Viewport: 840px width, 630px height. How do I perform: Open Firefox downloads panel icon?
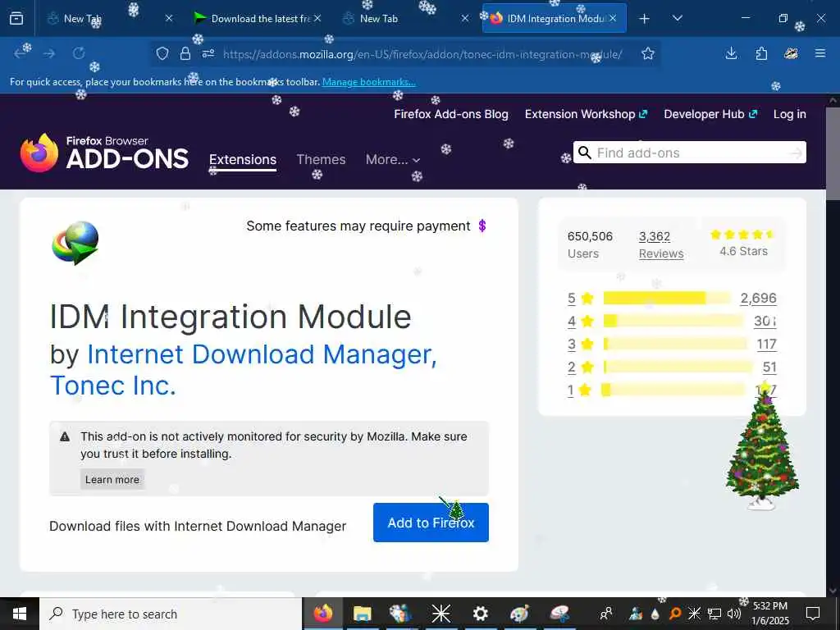731,53
